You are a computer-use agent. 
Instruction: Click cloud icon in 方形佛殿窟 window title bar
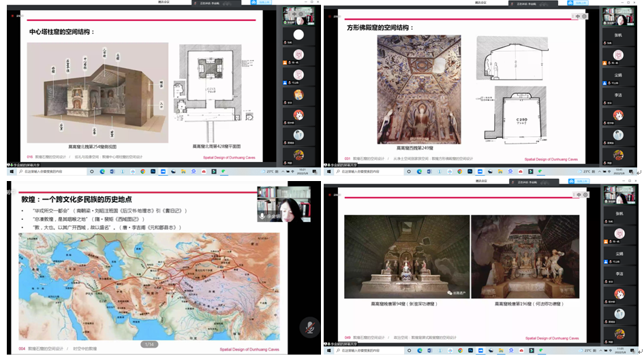coord(570,3)
